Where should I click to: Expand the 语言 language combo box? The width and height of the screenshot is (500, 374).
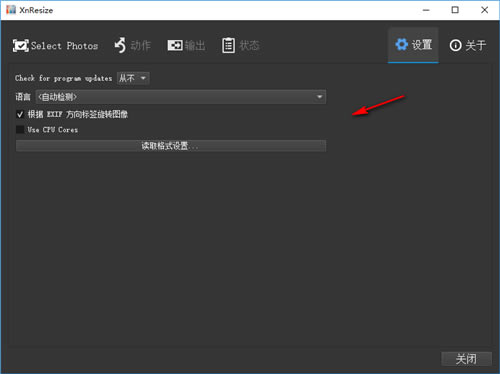tap(181, 97)
